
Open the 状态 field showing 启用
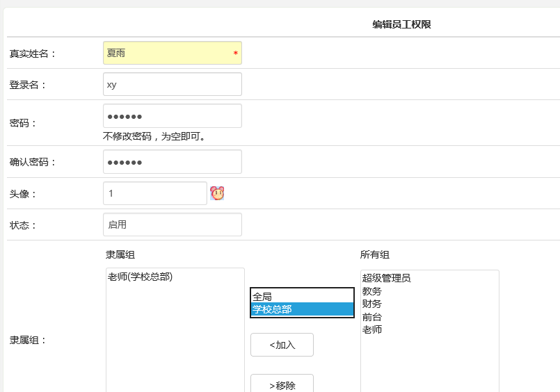pyautogui.click(x=172, y=224)
